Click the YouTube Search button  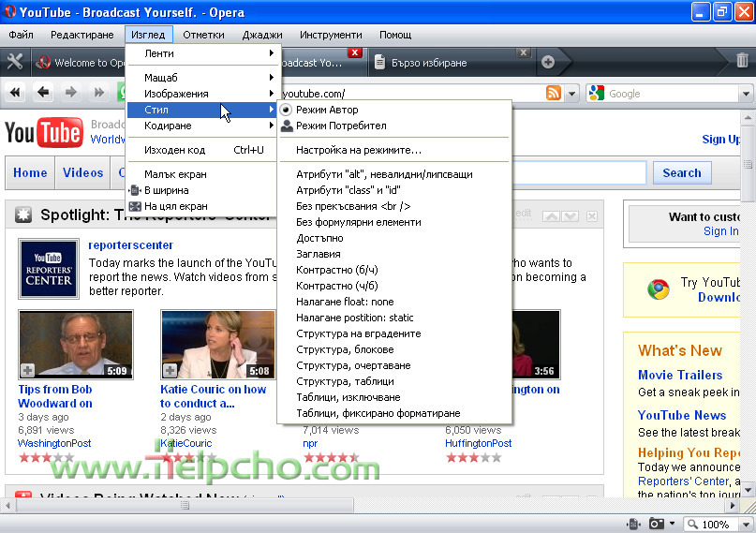pyautogui.click(x=682, y=172)
